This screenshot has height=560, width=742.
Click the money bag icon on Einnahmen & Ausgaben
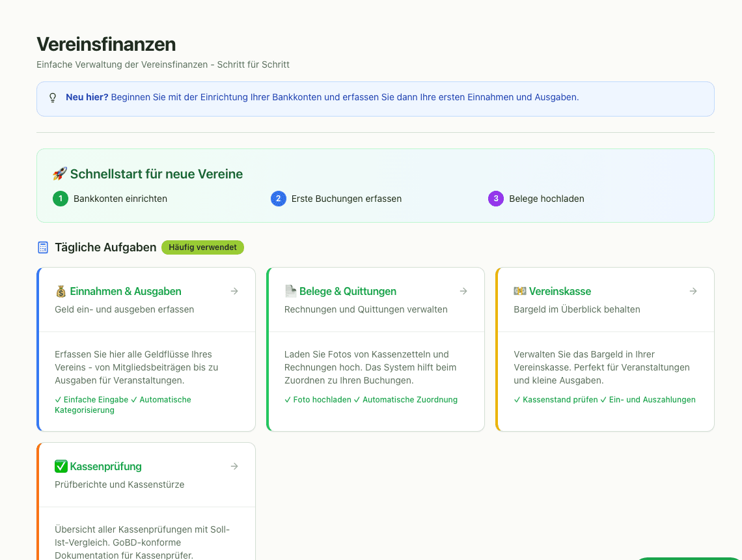click(x=61, y=292)
